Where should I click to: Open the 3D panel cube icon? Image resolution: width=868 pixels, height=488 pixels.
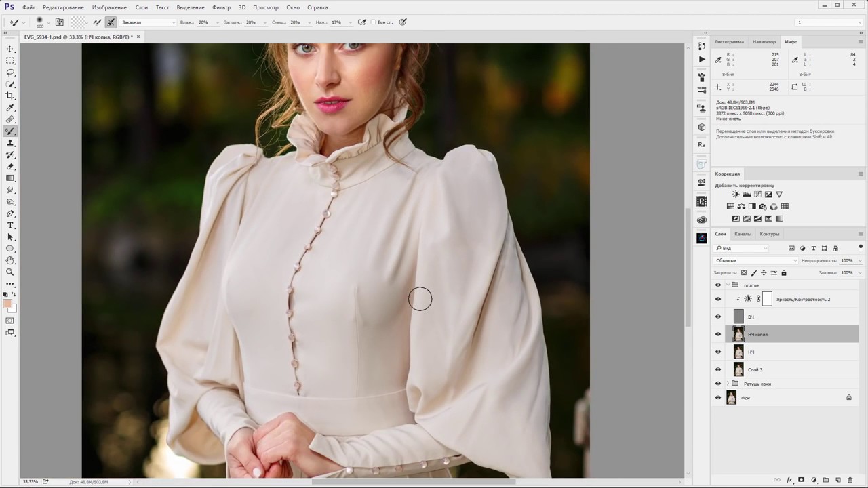[702, 127]
